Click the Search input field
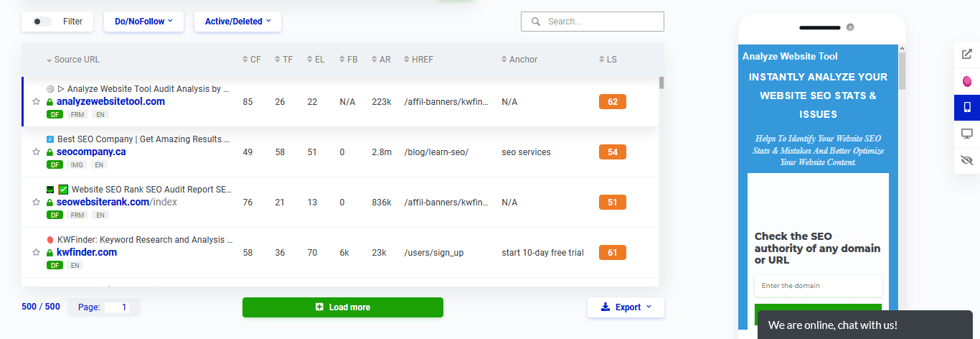 [593, 22]
